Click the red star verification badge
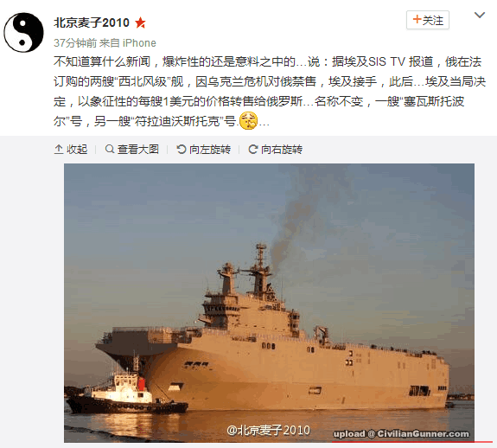The image size is (497, 448). [140, 22]
